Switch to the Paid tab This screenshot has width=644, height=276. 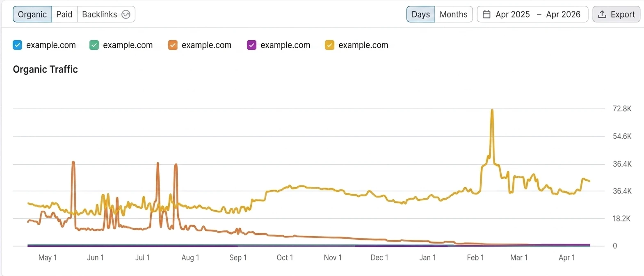point(64,14)
